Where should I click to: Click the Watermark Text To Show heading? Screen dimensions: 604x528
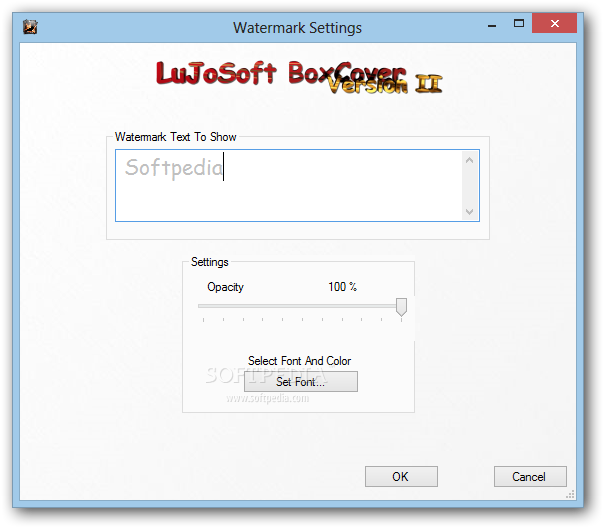(x=176, y=137)
